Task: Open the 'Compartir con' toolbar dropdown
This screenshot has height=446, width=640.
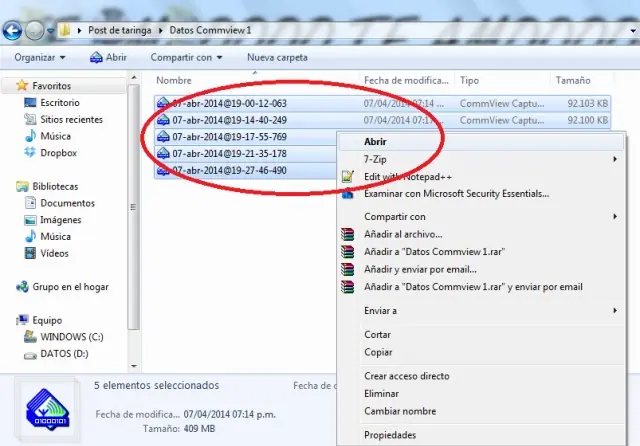Action: [x=186, y=58]
